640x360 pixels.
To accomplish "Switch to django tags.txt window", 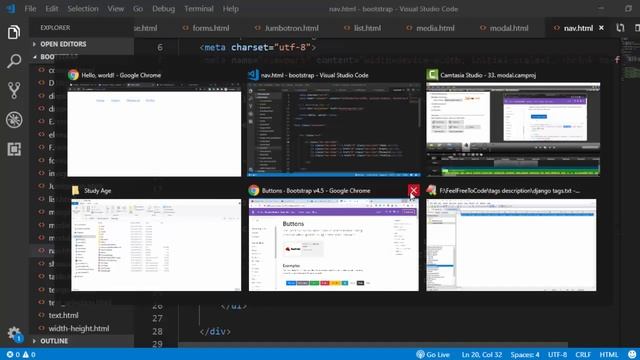I will (x=511, y=245).
